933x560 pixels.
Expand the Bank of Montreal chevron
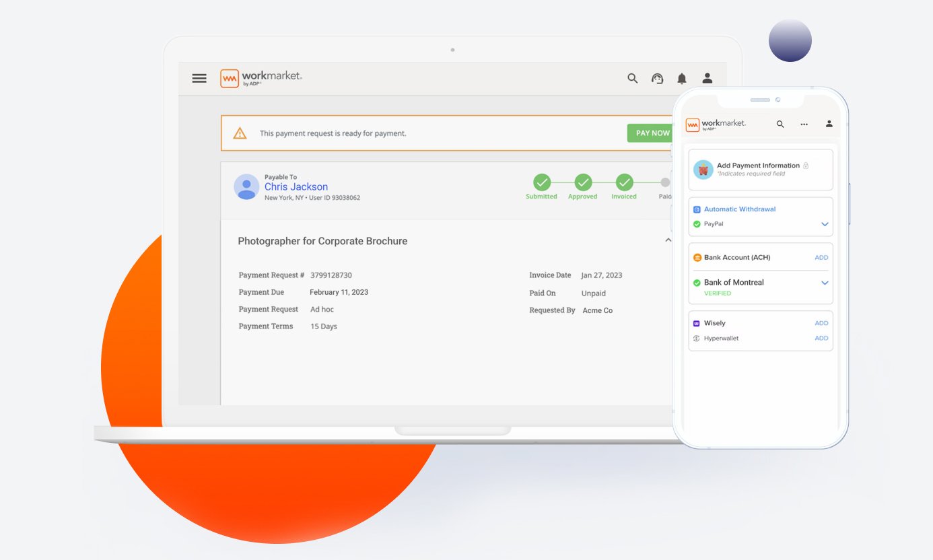click(x=825, y=283)
